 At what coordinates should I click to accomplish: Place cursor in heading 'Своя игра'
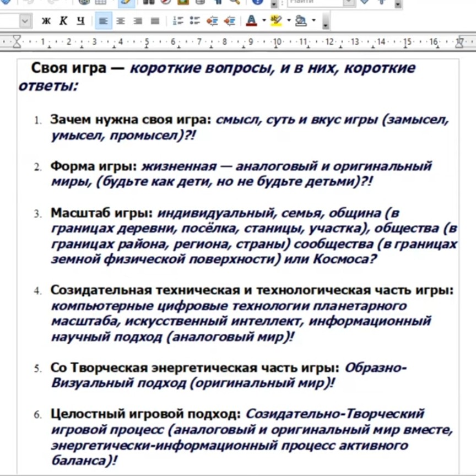(69, 68)
